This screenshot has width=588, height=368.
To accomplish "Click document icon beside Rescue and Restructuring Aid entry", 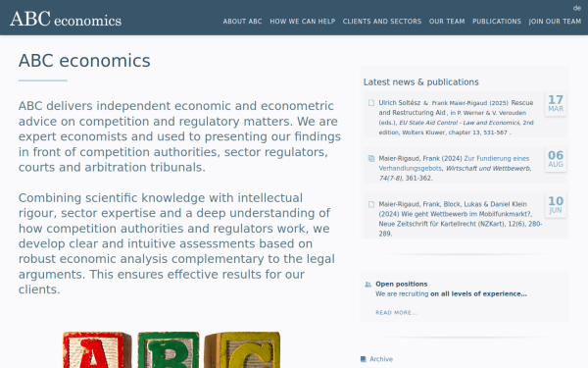I will tap(371, 103).
